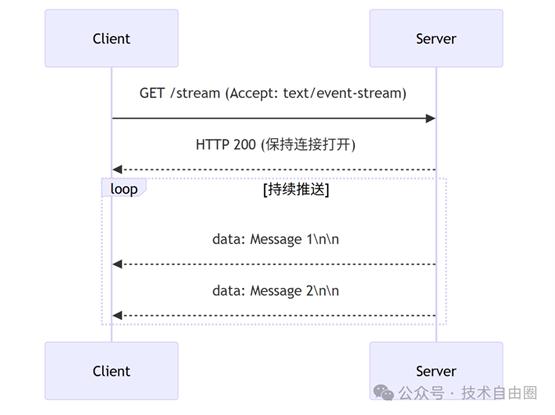The height and width of the screenshot is (415, 555).
Task: Click the top Server participant box
Action: (x=436, y=38)
